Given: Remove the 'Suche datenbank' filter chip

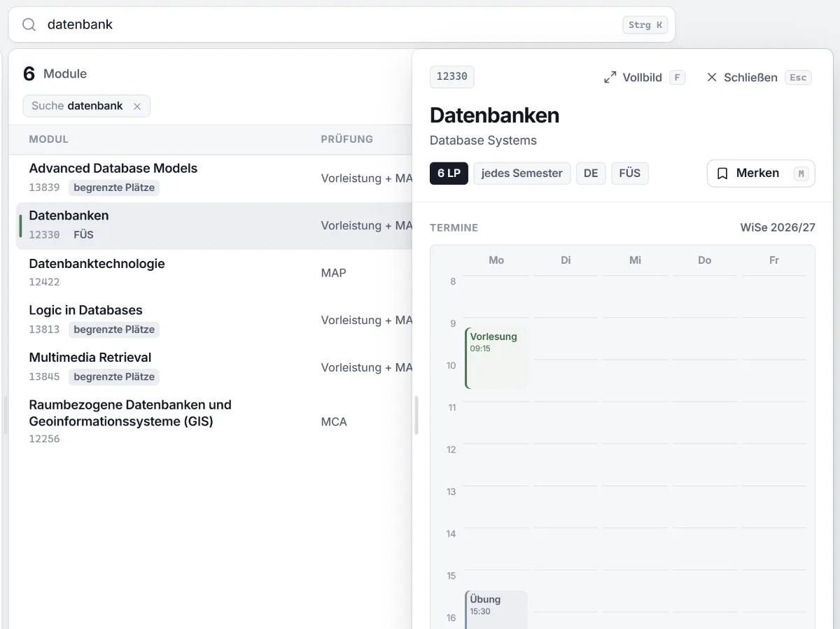Looking at the screenshot, I should [x=137, y=106].
